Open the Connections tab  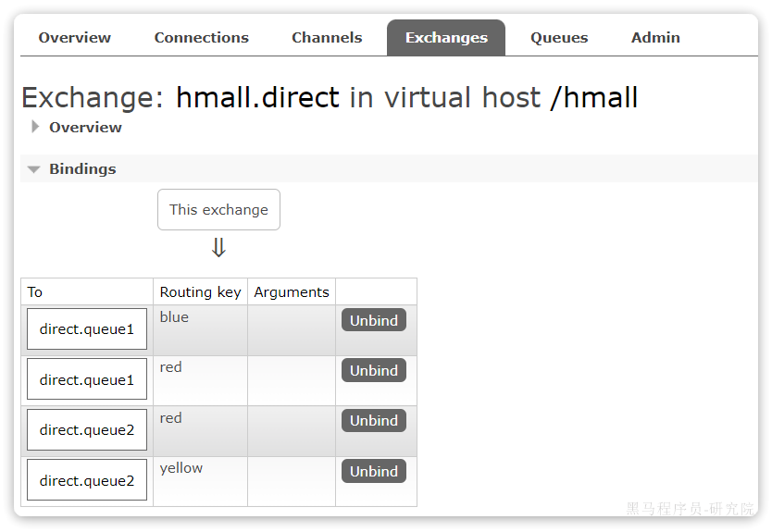tap(201, 38)
